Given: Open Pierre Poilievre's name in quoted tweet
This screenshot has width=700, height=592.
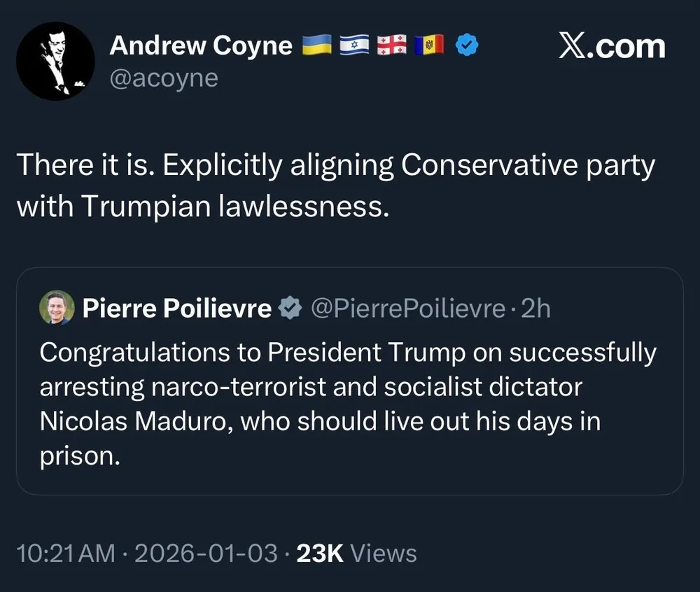Looking at the screenshot, I should click(177, 308).
